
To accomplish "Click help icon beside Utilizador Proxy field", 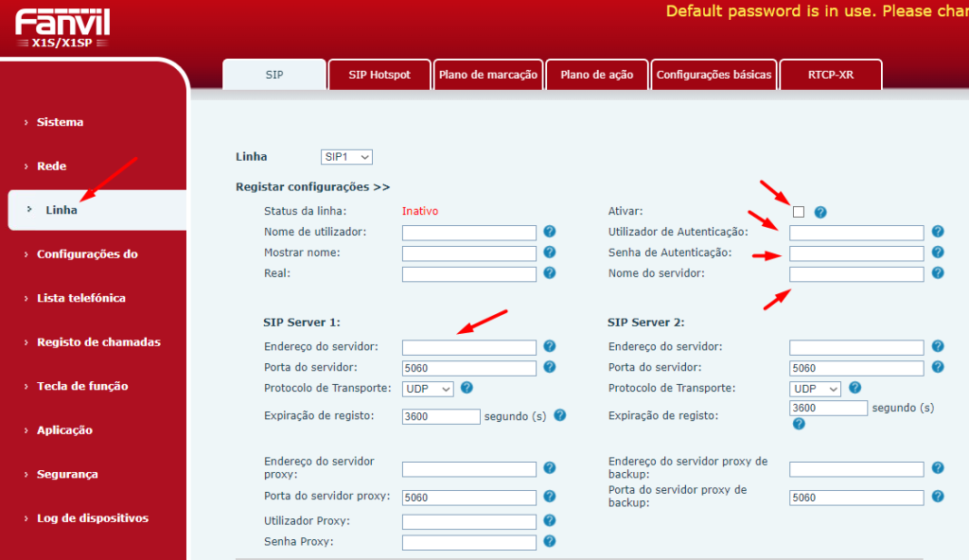I will tap(549, 521).
